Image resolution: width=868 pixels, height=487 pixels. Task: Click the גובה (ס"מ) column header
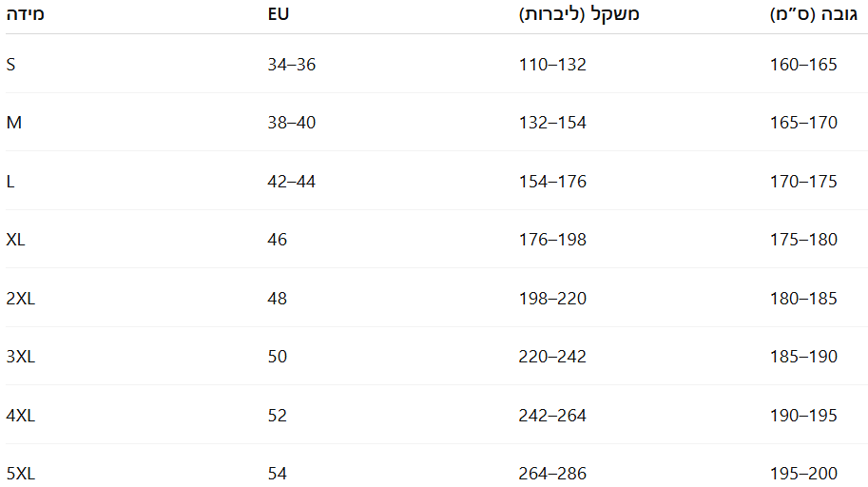(x=813, y=15)
